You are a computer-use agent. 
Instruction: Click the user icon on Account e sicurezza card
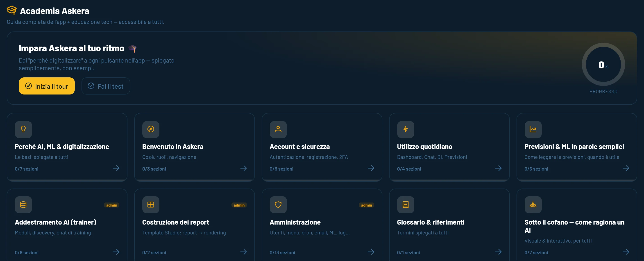[278, 129]
